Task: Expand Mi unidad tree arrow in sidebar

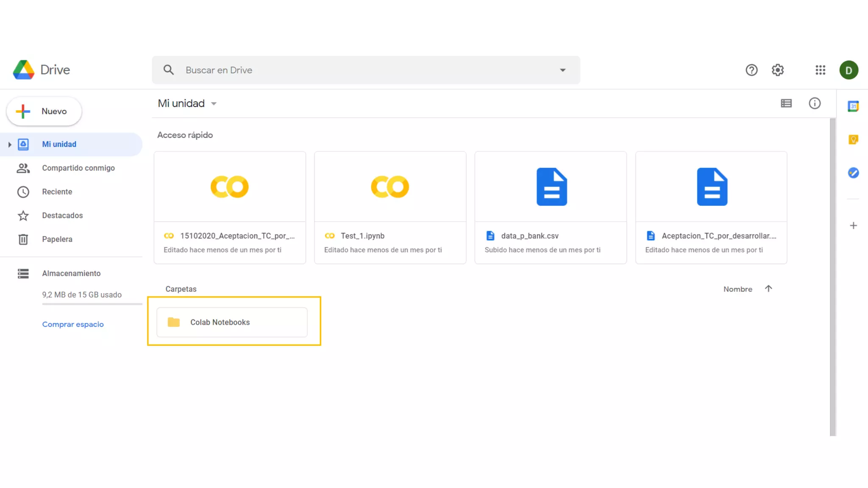Action: pyautogui.click(x=9, y=144)
